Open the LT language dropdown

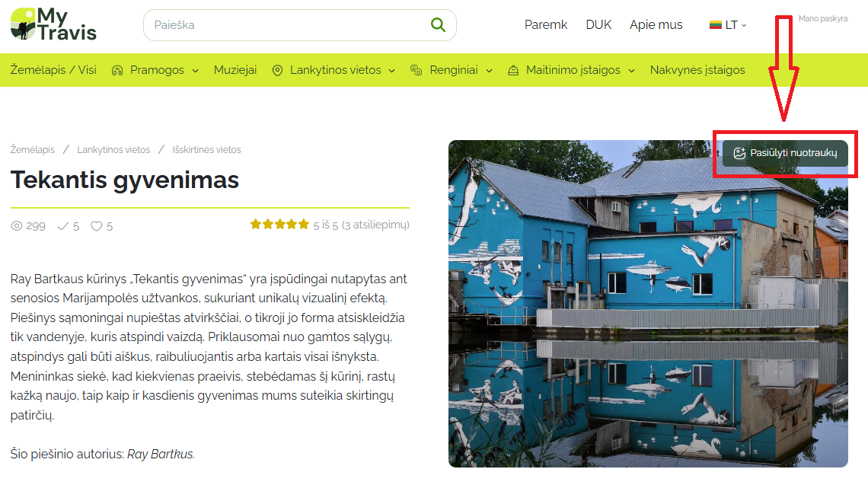click(x=728, y=25)
